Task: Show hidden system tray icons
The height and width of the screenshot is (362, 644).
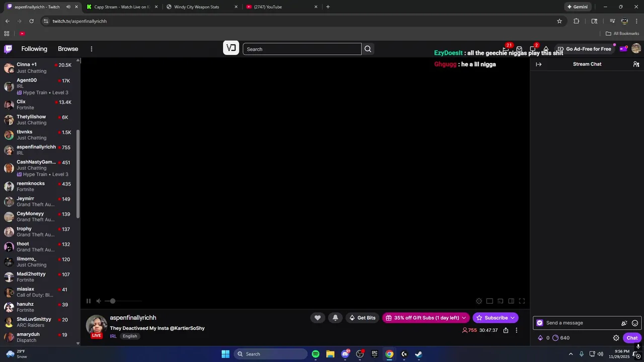Action: 571,354
